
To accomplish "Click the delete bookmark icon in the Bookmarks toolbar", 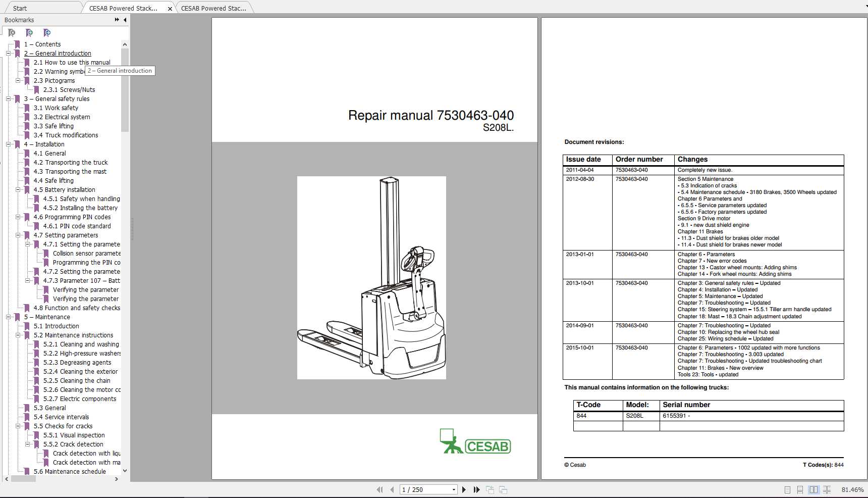I will click(x=12, y=33).
